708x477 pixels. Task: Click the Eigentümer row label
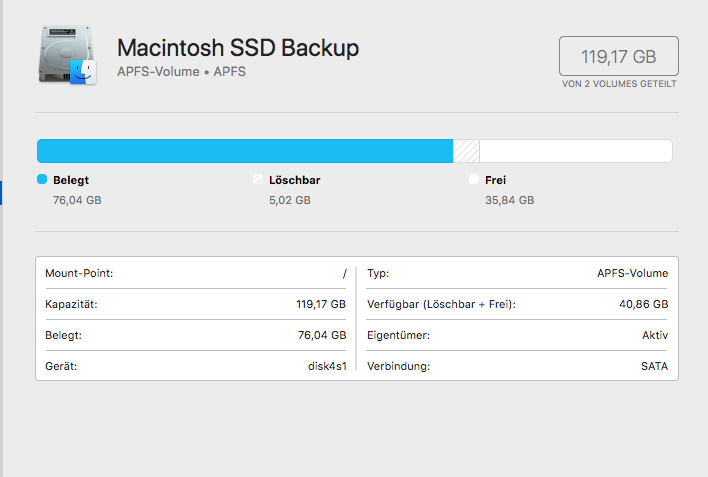[x=397, y=335]
